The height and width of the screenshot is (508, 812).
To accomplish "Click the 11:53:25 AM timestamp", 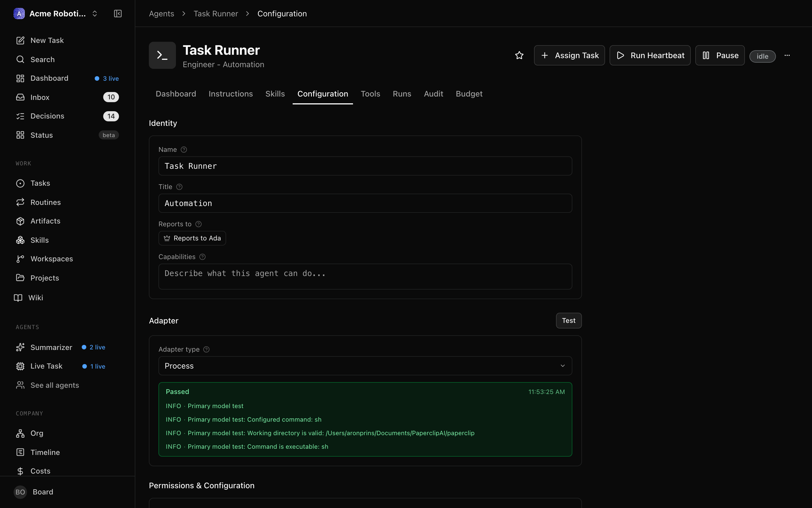I will [546, 392].
